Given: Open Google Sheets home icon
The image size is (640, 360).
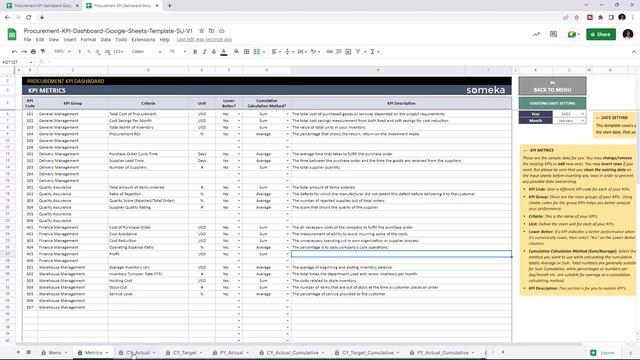Looking at the screenshot, I should [x=12, y=34].
